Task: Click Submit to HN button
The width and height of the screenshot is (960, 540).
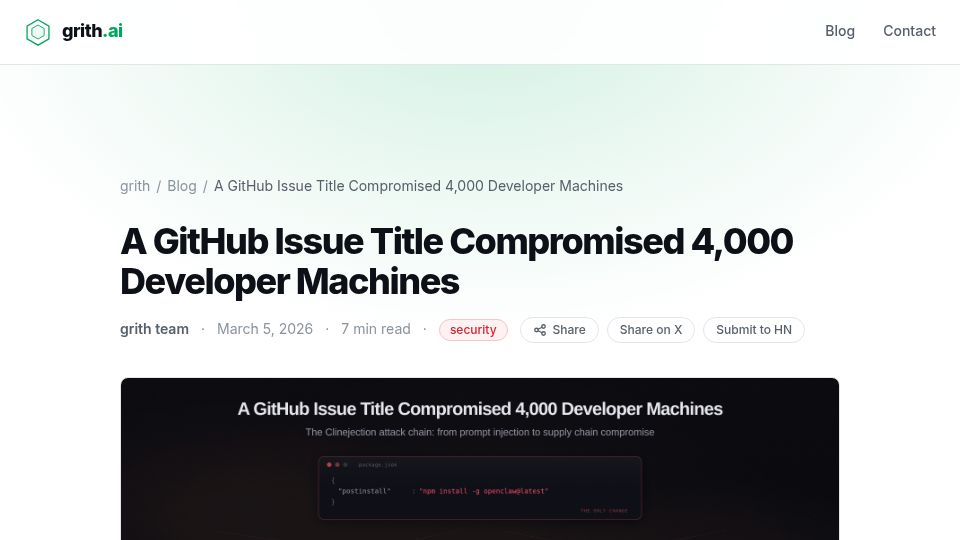Action: pos(754,330)
